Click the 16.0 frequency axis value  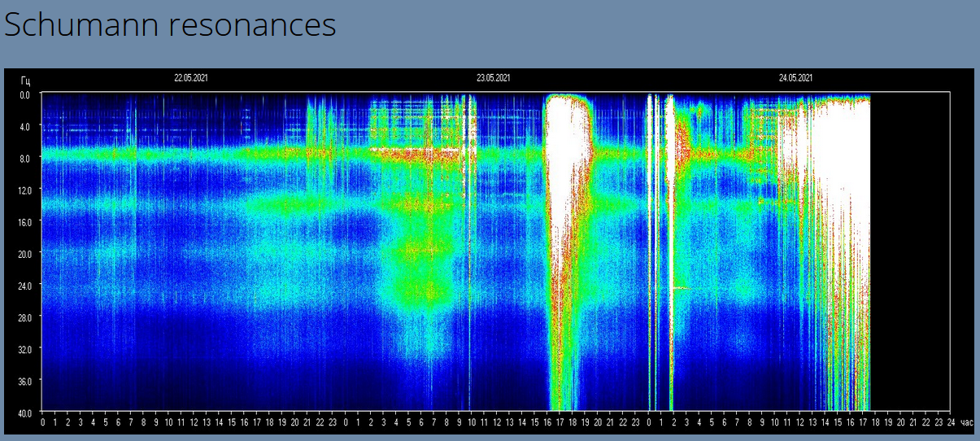coord(24,221)
